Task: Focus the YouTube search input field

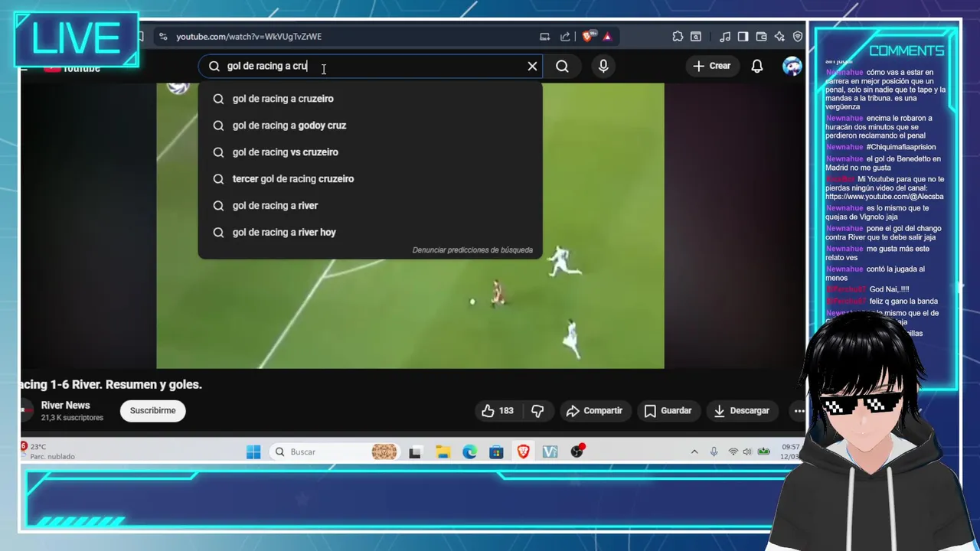Action: [371, 67]
